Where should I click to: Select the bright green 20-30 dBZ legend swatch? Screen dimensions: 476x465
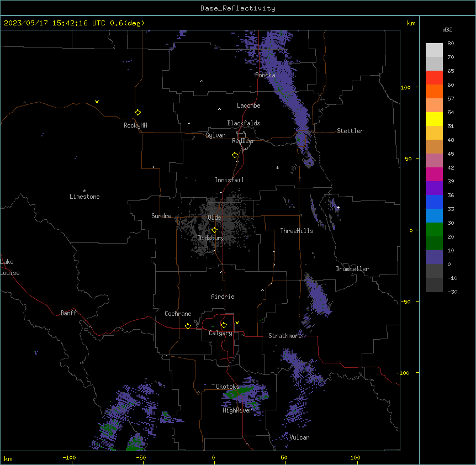pyautogui.click(x=434, y=230)
